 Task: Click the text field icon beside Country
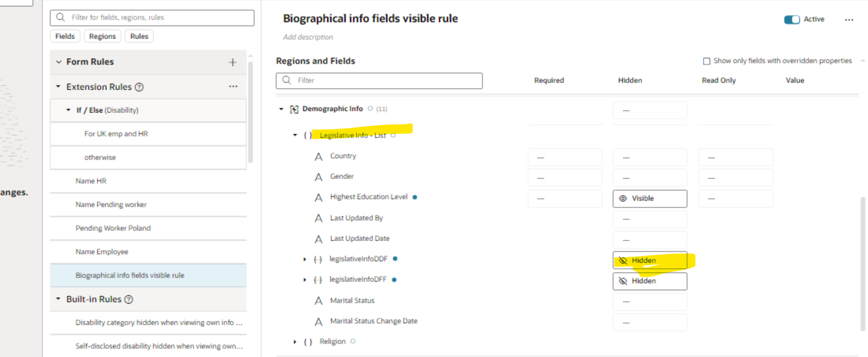point(319,156)
